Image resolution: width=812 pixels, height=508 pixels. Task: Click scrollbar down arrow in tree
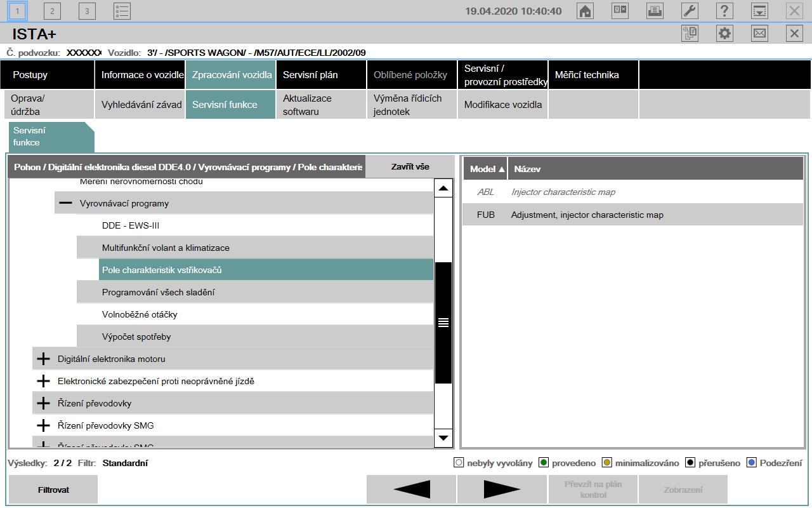pyautogui.click(x=443, y=438)
